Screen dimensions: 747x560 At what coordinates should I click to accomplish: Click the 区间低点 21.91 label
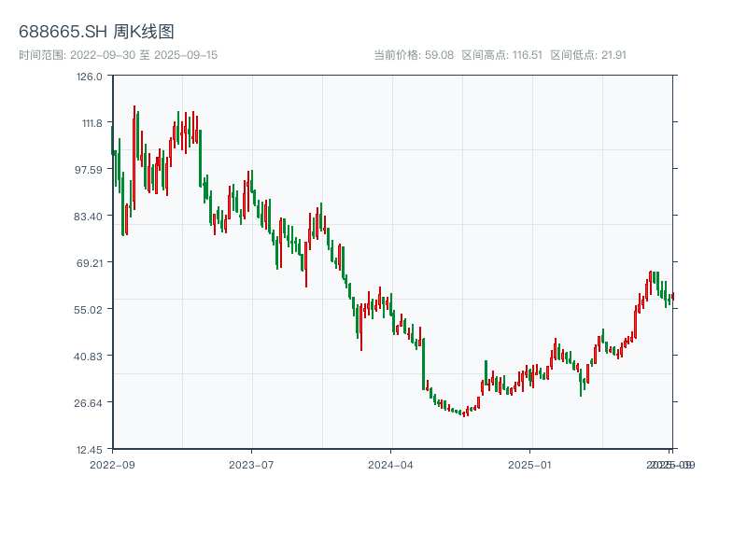[x=588, y=55]
